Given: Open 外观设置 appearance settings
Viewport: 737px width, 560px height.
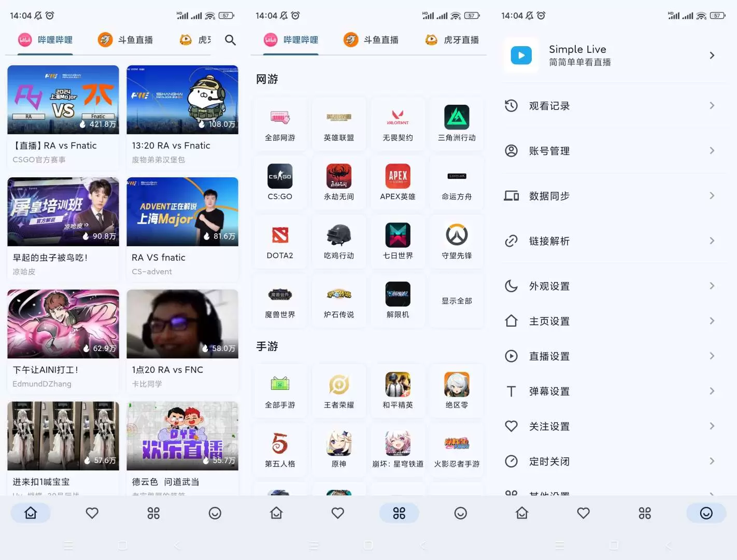Looking at the screenshot, I should coord(614,286).
